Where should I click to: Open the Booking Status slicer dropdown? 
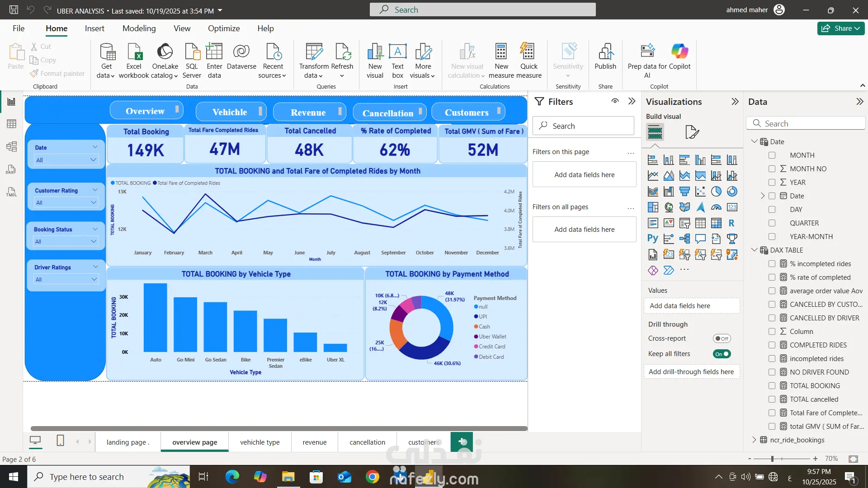[66, 242]
